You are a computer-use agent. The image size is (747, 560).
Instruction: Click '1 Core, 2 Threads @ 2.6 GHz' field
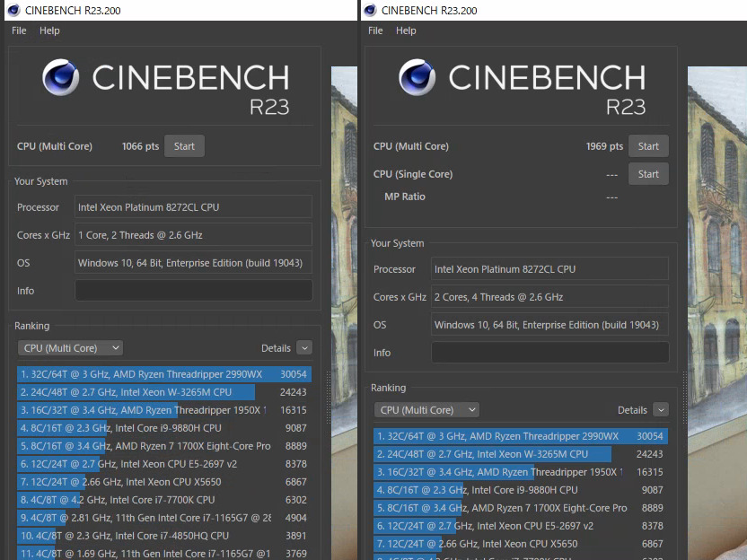click(193, 235)
